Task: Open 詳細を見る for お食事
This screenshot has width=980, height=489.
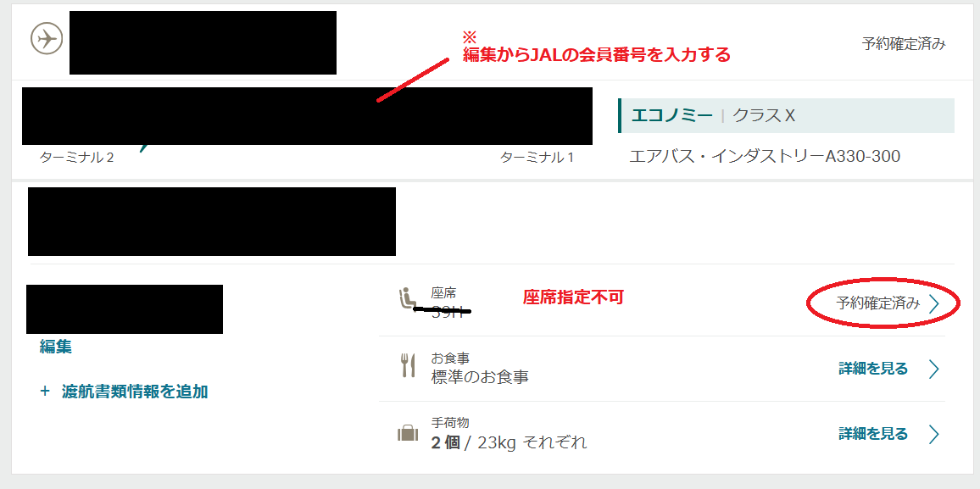Action: [873, 369]
